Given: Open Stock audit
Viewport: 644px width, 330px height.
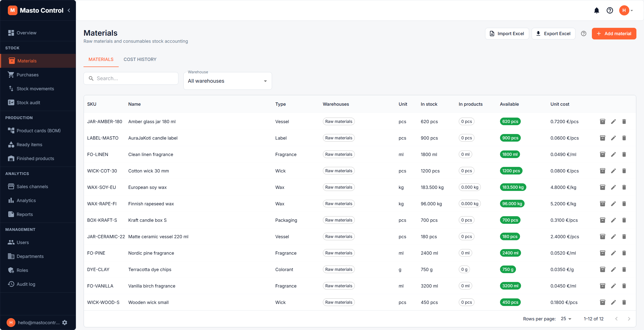Looking at the screenshot, I should [x=38, y=103].
